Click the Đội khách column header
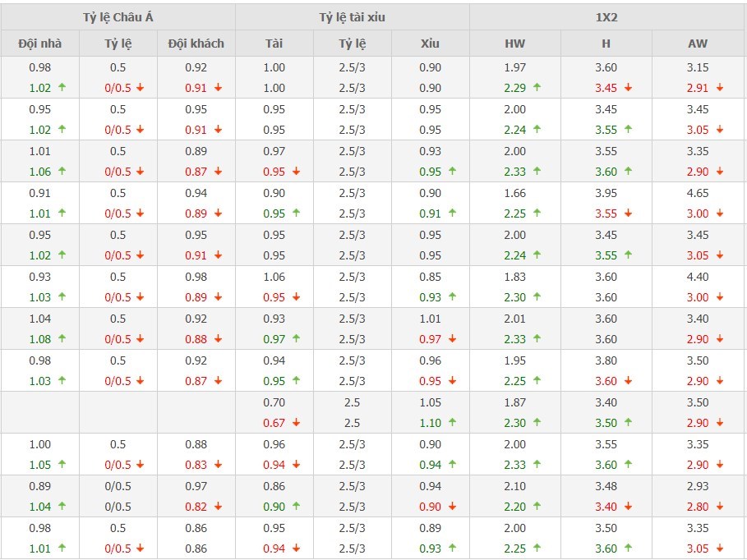Image resolution: width=747 pixels, height=560 pixels. click(x=196, y=44)
